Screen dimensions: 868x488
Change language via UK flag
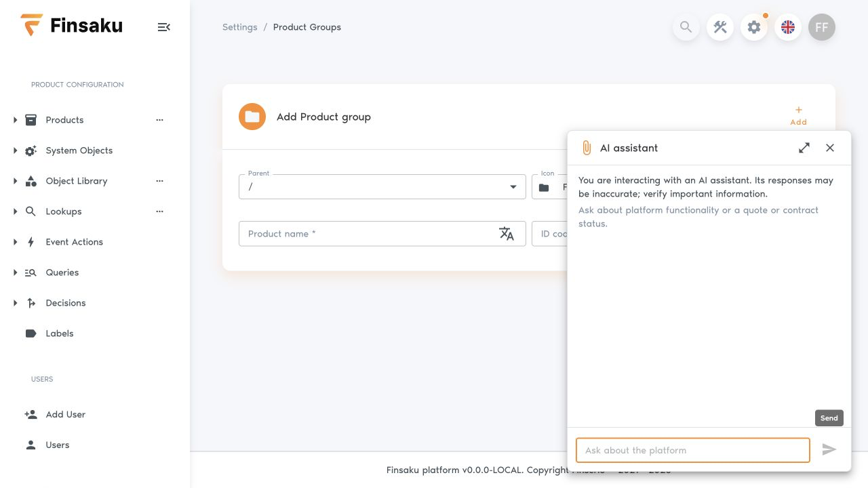tap(788, 27)
